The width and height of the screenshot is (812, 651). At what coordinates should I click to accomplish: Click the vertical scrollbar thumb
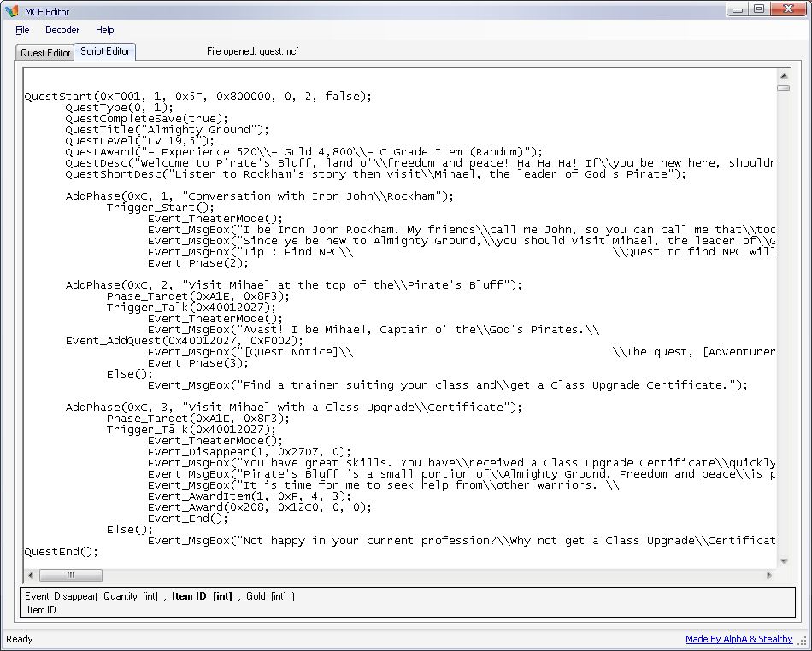[x=783, y=88]
